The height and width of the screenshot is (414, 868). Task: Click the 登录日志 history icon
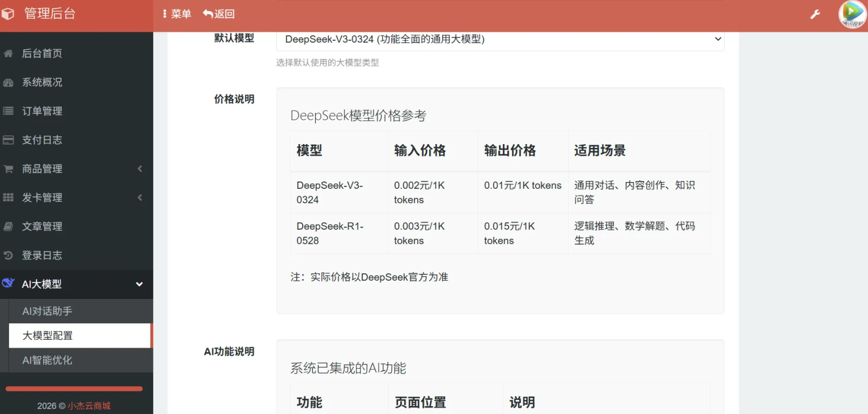pos(7,255)
